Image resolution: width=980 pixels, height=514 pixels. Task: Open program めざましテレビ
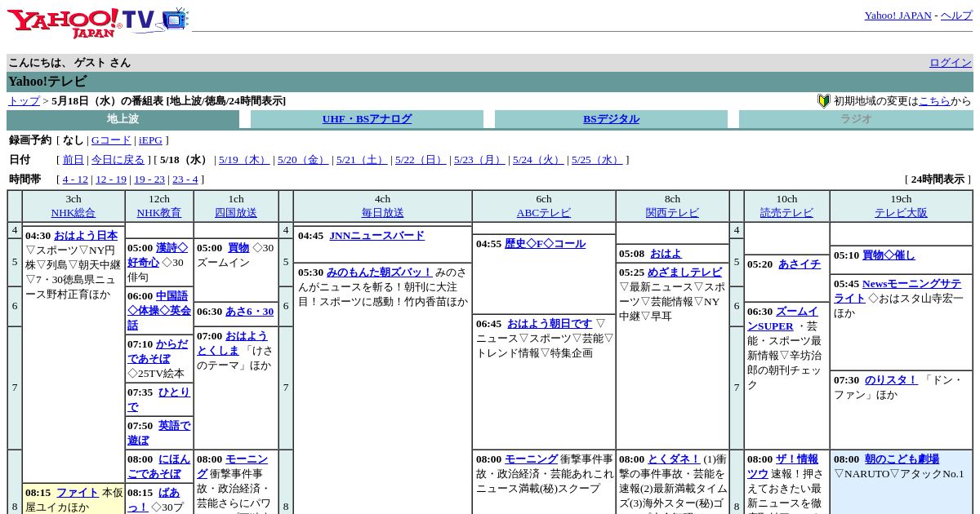point(684,273)
